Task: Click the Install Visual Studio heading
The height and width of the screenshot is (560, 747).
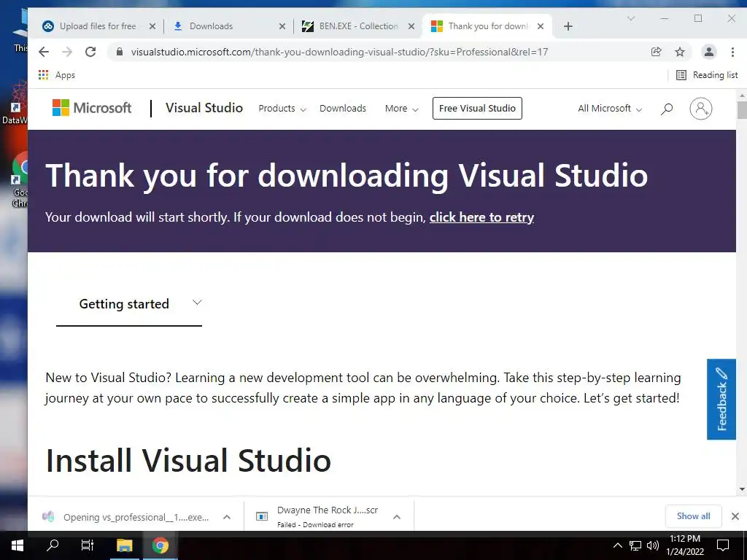Action: tap(188, 461)
